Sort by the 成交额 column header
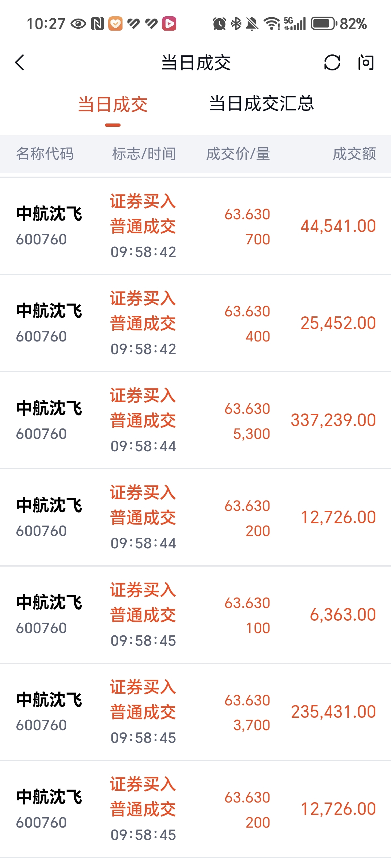 pos(354,154)
